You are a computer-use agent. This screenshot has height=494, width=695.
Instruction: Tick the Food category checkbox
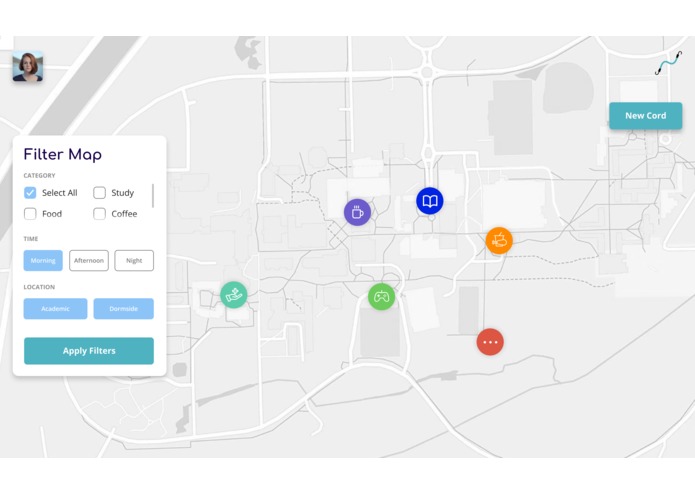coord(30,214)
